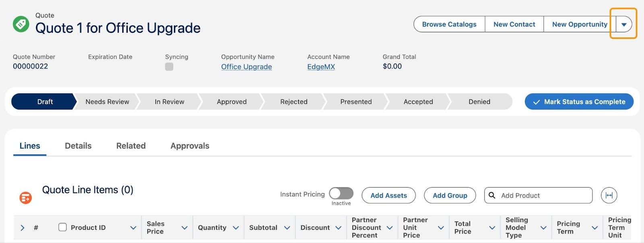Expand all rows with the header chevron

pos(23,228)
